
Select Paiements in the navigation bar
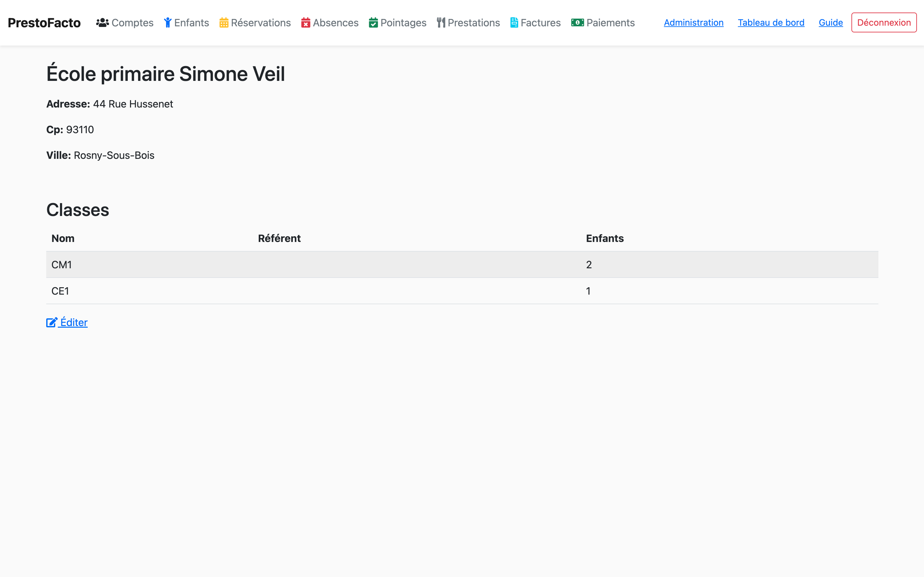pyautogui.click(x=610, y=23)
